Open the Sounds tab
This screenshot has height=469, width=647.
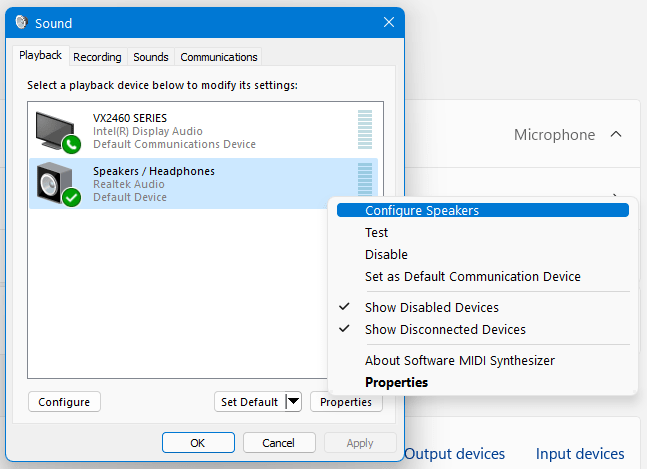pos(151,57)
